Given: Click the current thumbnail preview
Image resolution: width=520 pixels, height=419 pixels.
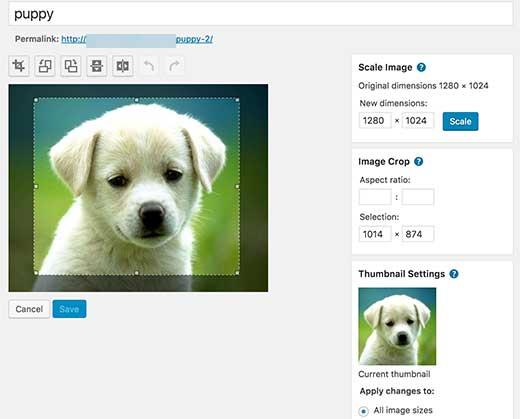Looking at the screenshot, I should click(x=397, y=326).
